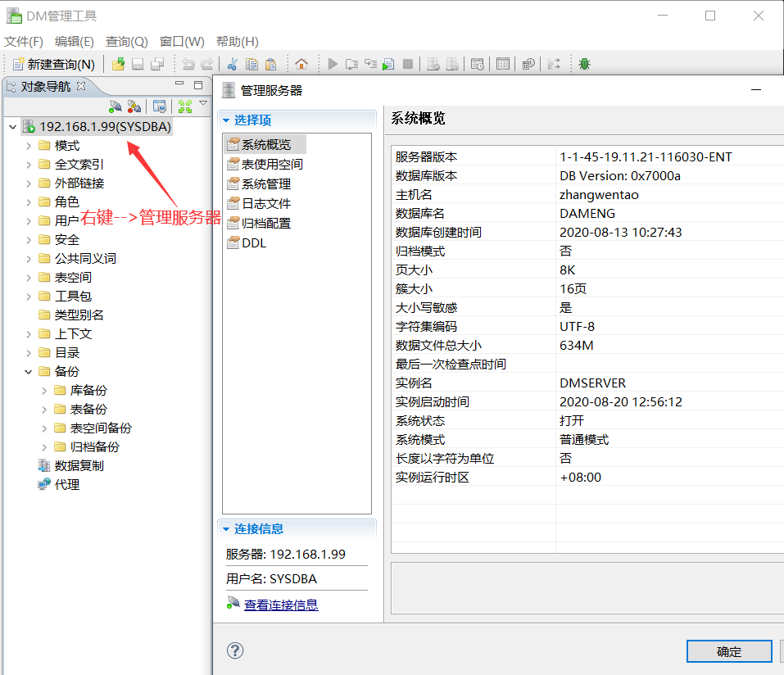The image size is (784, 675).
Task: Expand the 表空间 folder
Action: [29, 278]
